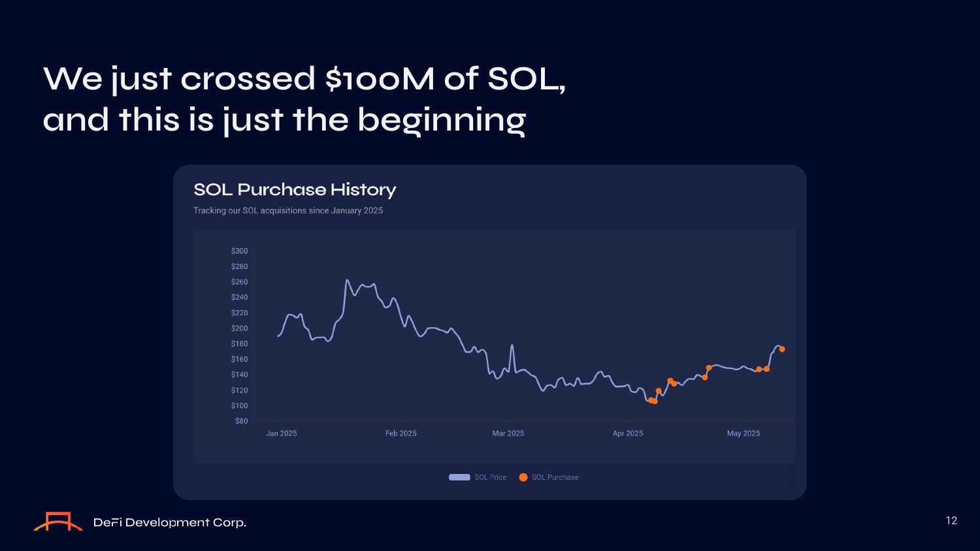The image size is (980, 551).
Task: Click the "SOL Purchase History" chart title
Action: click(295, 189)
